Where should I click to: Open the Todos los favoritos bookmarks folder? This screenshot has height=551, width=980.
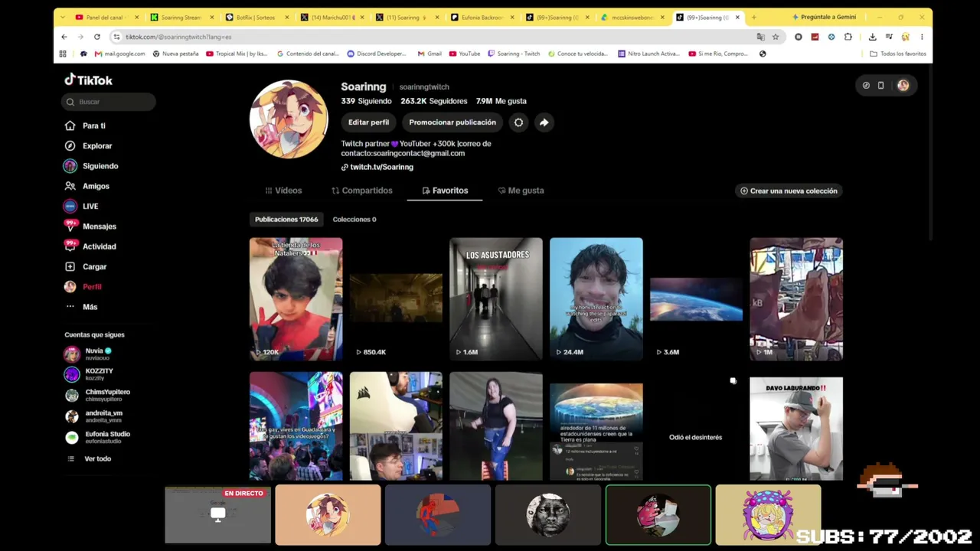pyautogui.click(x=898, y=54)
